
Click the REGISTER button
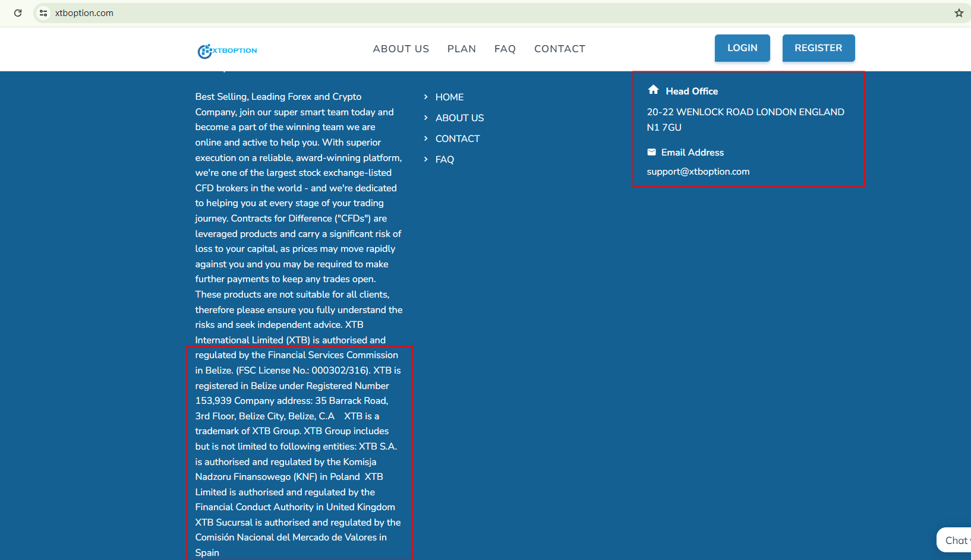point(818,48)
